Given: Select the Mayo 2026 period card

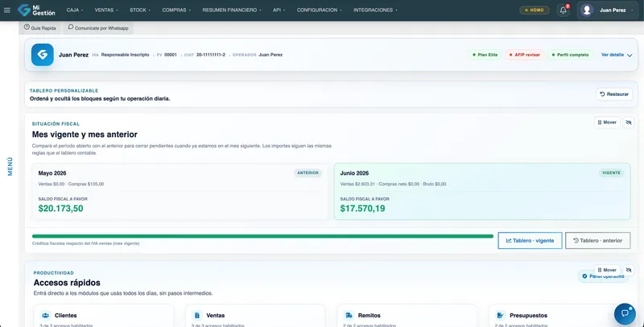Looking at the screenshot, I should [x=180, y=192].
